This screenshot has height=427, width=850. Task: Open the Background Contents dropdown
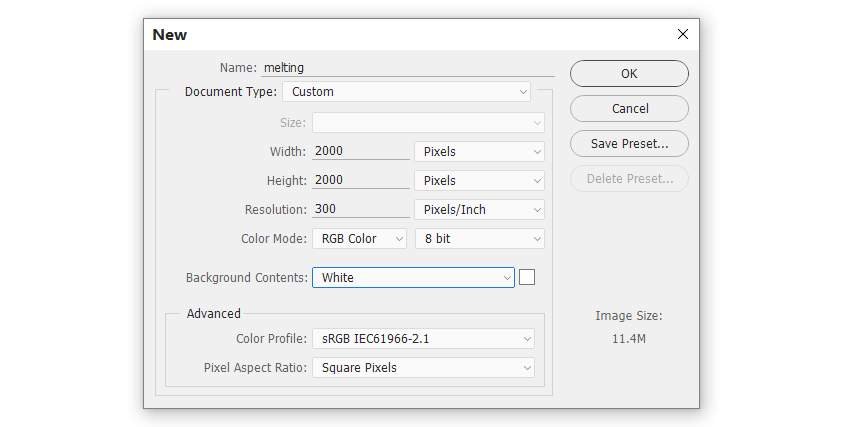413,277
